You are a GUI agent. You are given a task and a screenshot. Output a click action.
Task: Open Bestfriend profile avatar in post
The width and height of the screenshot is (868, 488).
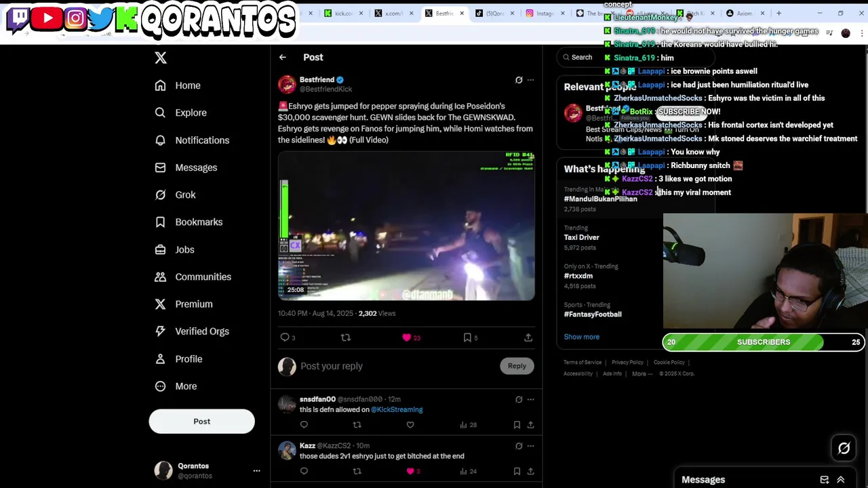(287, 84)
